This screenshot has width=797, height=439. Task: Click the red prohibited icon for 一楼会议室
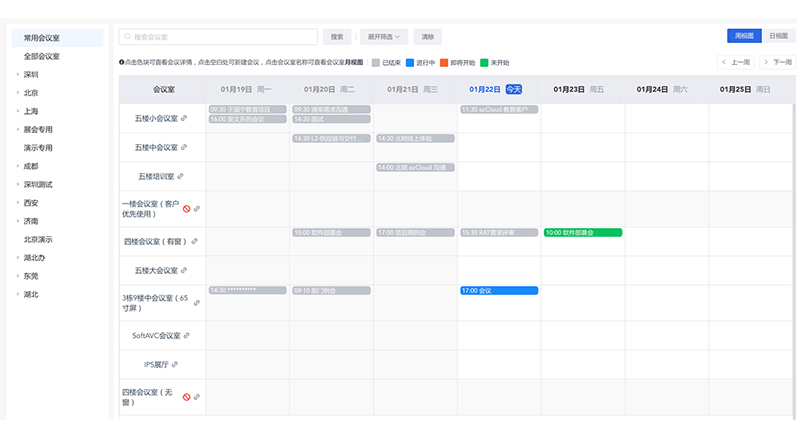coord(186,208)
